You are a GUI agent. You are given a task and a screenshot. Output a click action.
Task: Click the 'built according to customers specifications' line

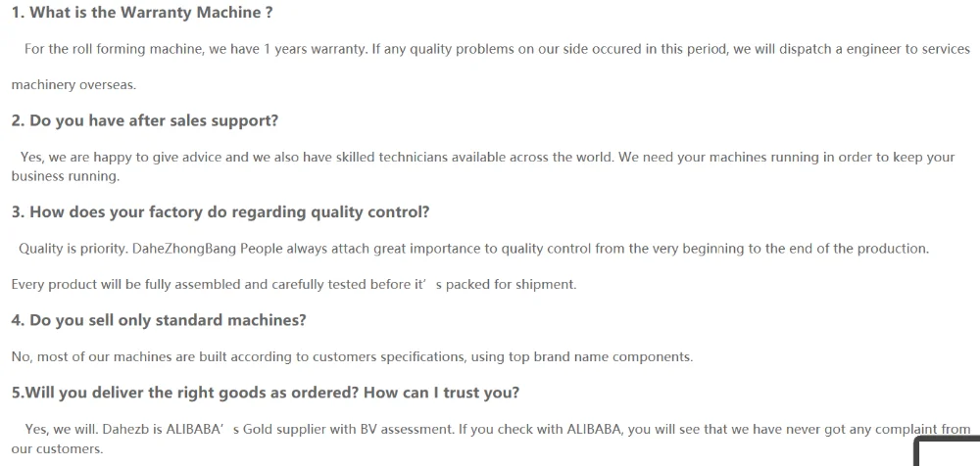353,357
